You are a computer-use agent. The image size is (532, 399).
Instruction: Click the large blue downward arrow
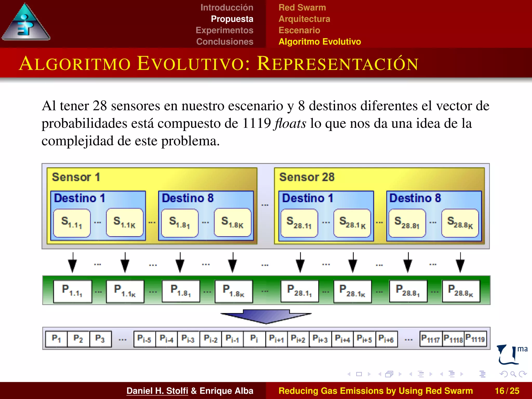click(266, 317)
